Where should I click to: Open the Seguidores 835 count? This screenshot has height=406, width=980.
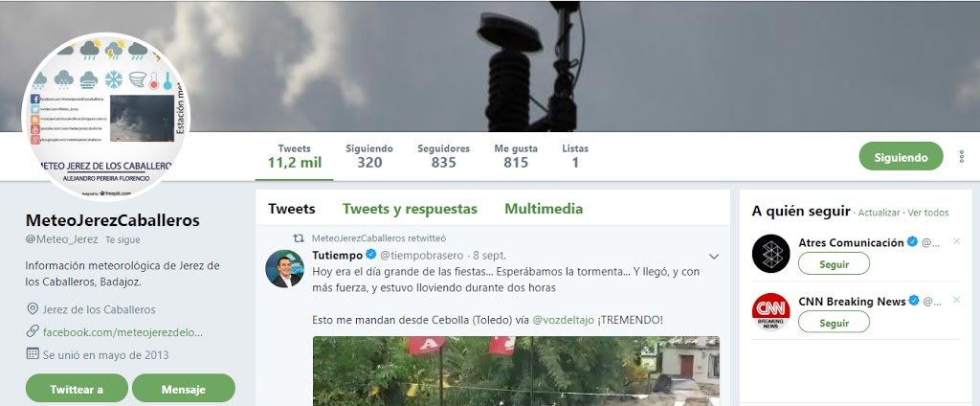coord(444,156)
